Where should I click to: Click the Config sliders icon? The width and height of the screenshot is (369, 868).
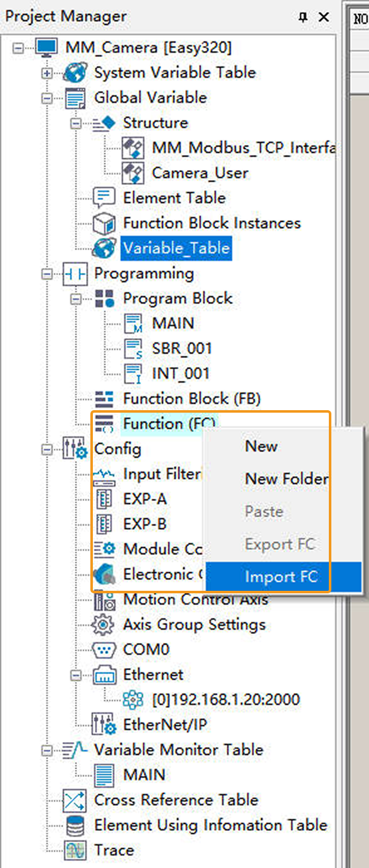point(75,449)
